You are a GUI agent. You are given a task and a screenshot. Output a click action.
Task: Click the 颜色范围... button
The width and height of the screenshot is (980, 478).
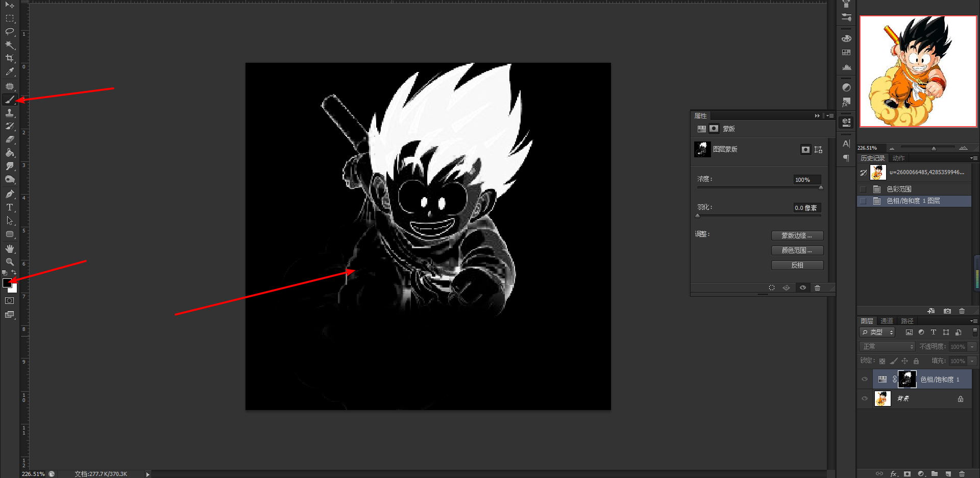(797, 251)
